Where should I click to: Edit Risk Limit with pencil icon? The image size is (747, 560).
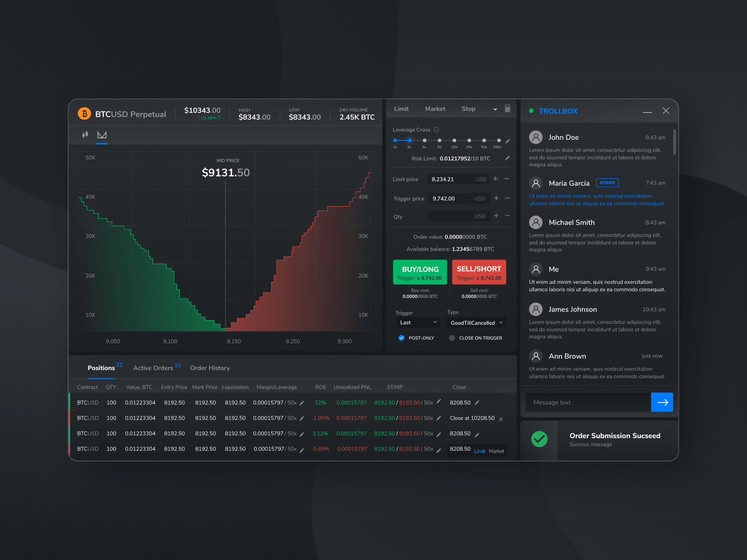click(x=507, y=158)
